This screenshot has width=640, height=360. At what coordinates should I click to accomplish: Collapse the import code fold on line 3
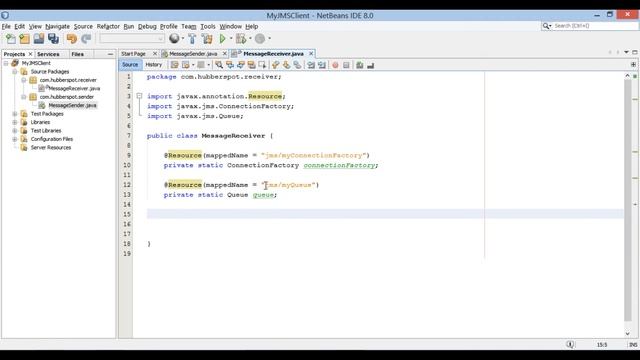[139, 96]
